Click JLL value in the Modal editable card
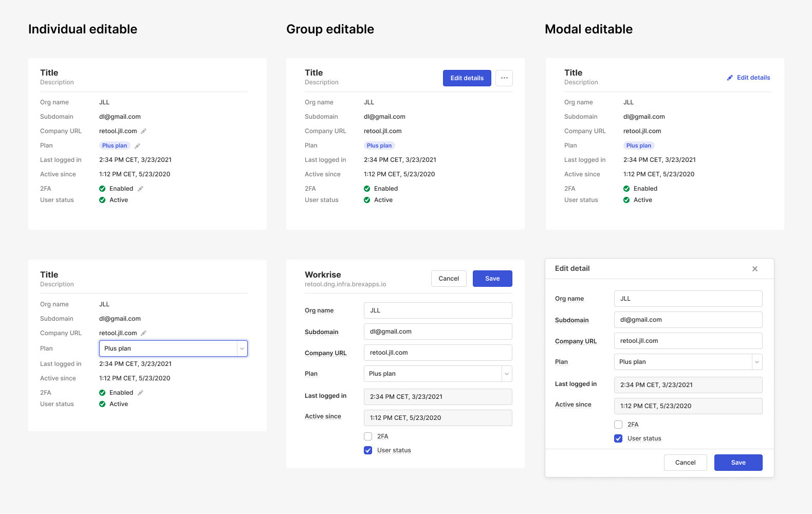 629,102
